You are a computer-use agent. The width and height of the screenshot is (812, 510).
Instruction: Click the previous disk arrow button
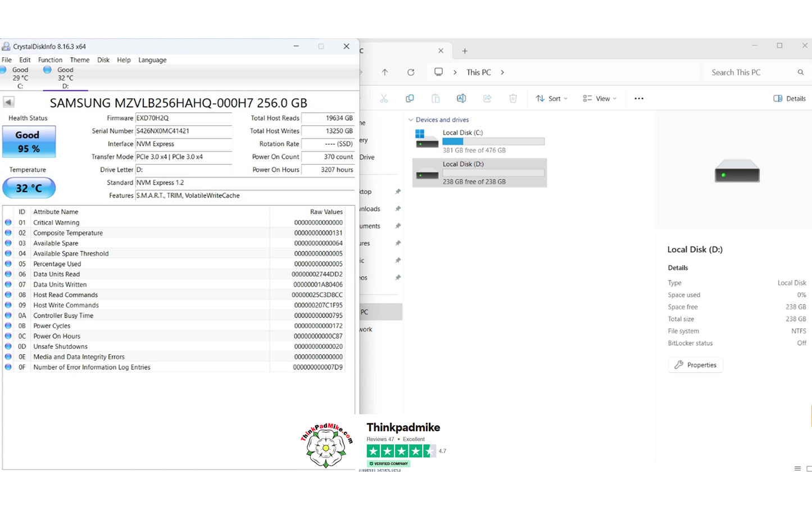pyautogui.click(x=8, y=102)
